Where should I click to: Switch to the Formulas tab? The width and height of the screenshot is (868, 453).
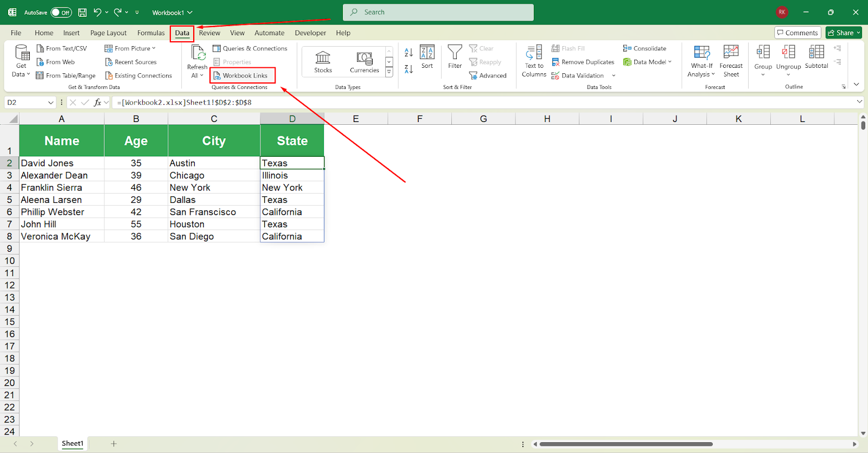(151, 33)
